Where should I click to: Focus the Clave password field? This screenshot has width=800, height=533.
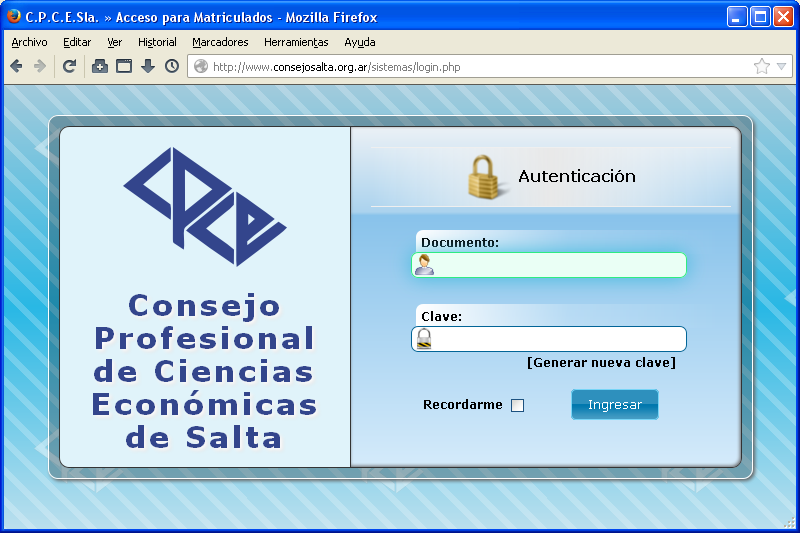point(549,339)
